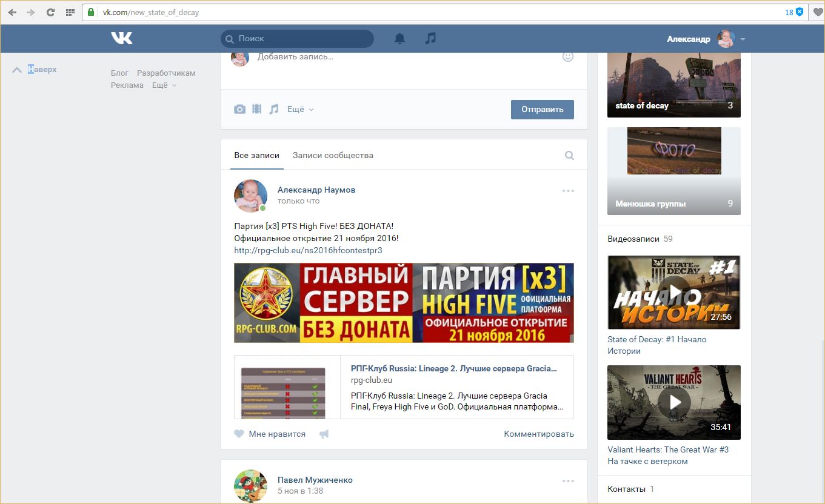The height and width of the screenshot is (504, 825).
Task: Select the Все записи tab
Action: tap(256, 155)
